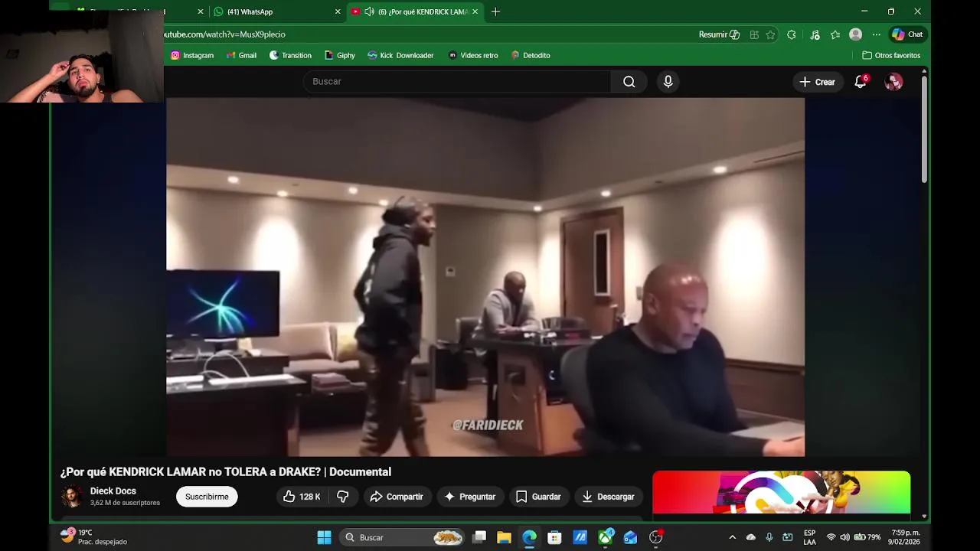
Task: Open the Videos retro bookmark
Action: point(472,55)
